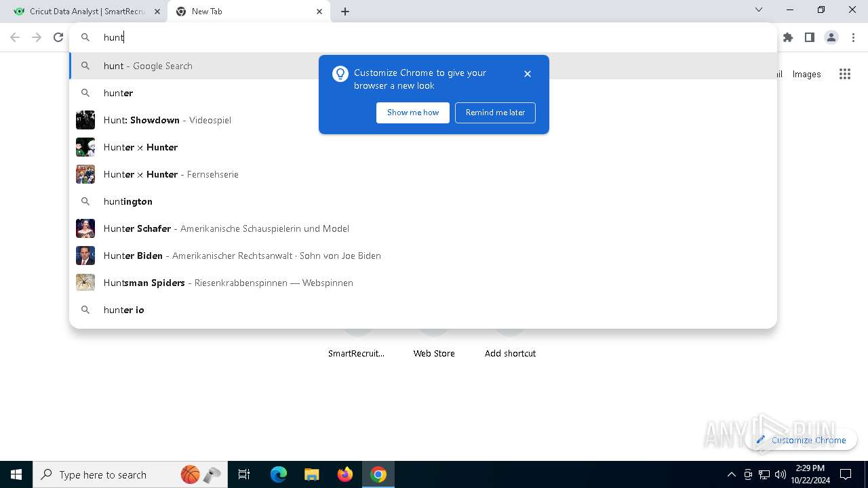Viewport: 868px width, 488px height.
Task: Open the Windows Start menu
Action: (x=16, y=474)
